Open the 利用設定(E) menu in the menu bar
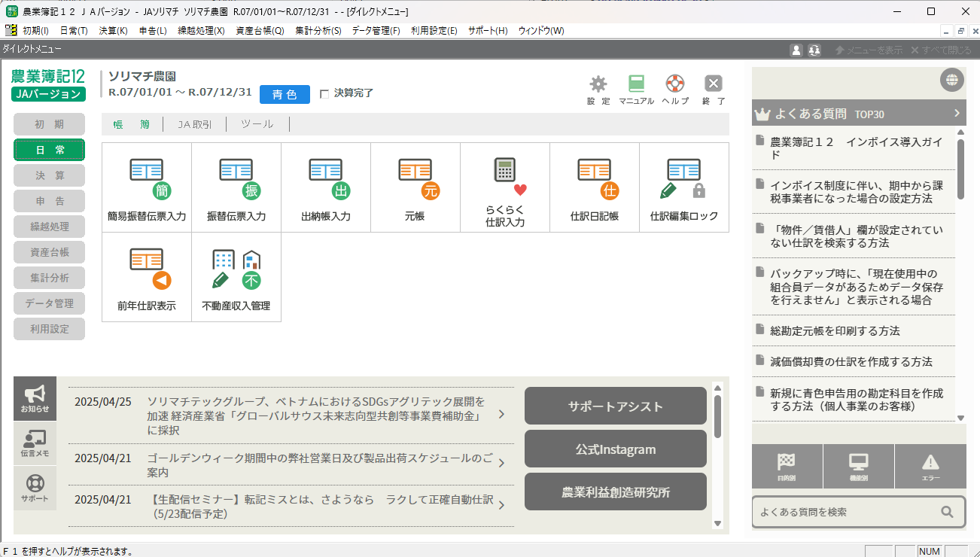The height and width of the screenshot is (557, 980). point(434,31)
